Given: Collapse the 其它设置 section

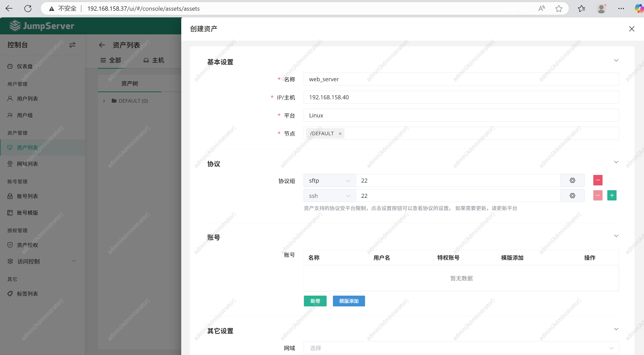Looking at the screenshot, I should tap(616, 329).
